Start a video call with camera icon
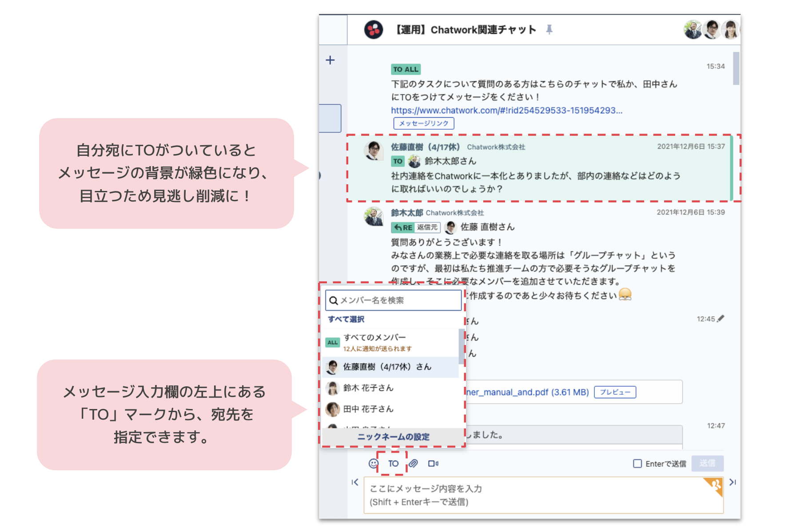The width and height of the screenshot is (804, 532). 433,464
